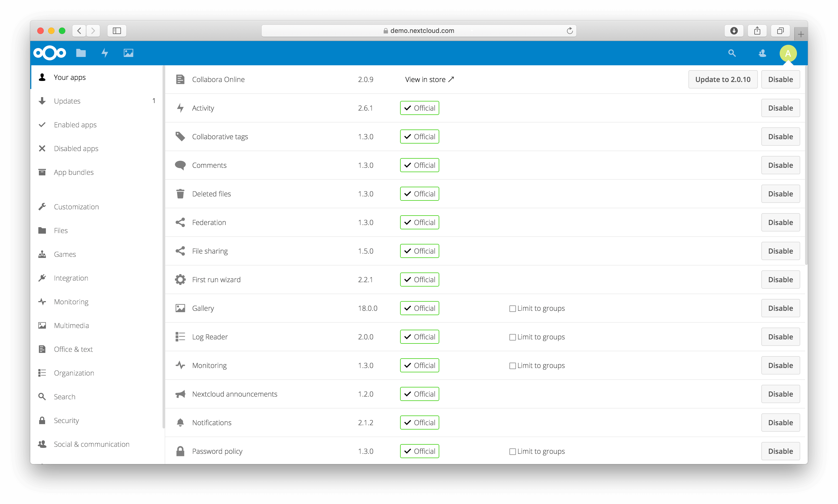Click Update to 2.0.10 for Collabora Online
The height and width of the screenshot is (504, 838).
[722, 79]
